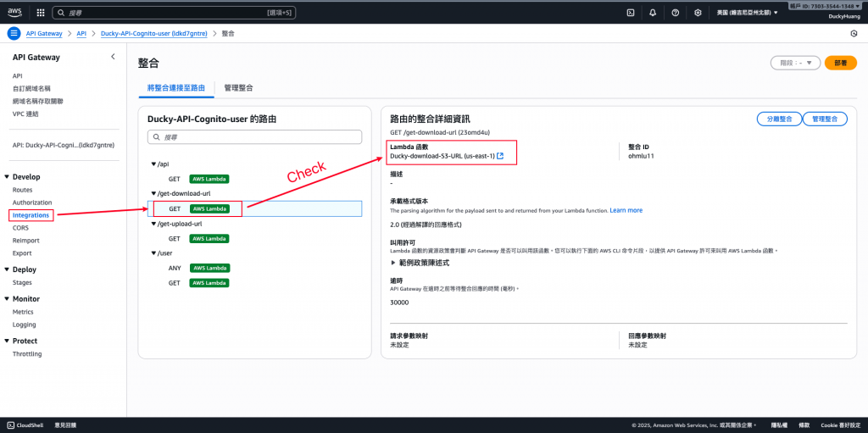Collapse the /api route tree
Screen dimensions: 868x433
[153, 164]
